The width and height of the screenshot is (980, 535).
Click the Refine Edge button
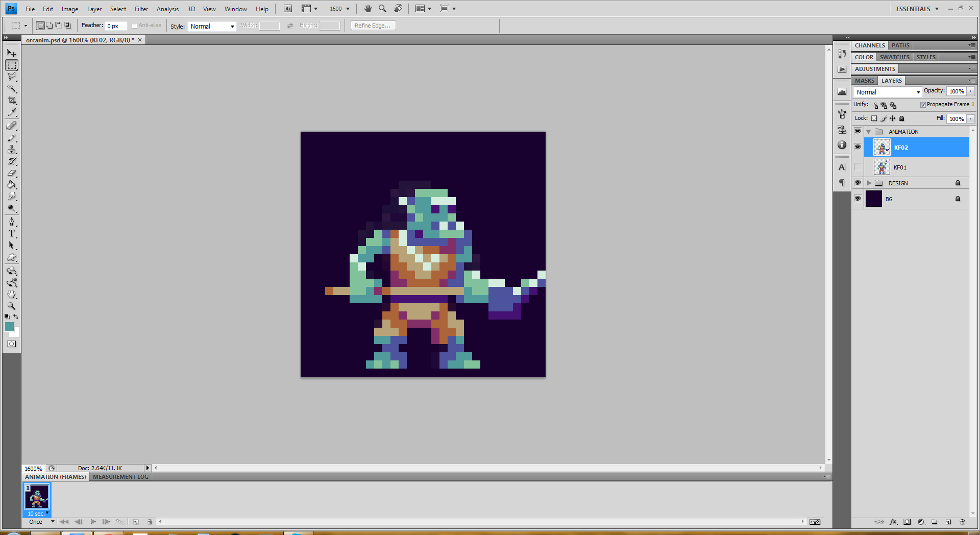tap(373, 26)
